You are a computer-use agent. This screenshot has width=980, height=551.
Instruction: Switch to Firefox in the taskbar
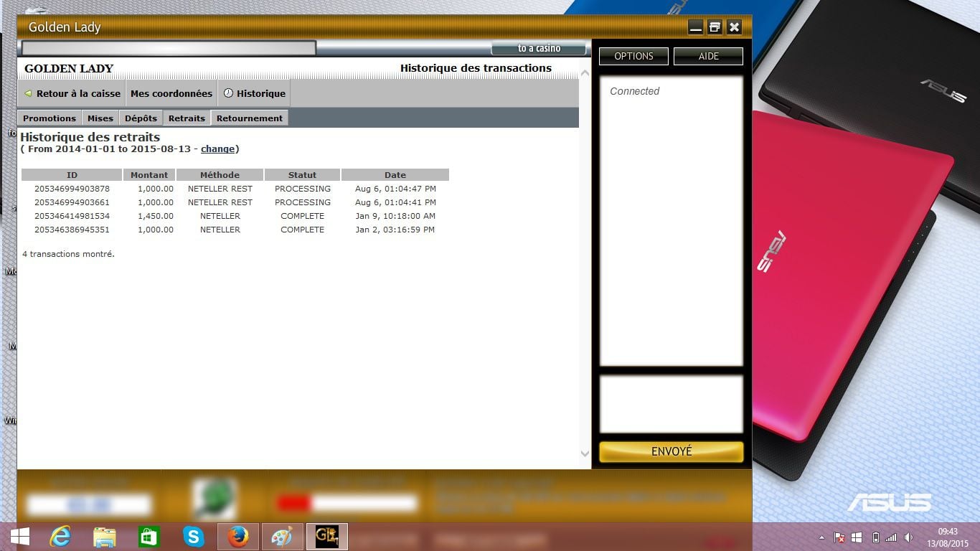(238, 537)
